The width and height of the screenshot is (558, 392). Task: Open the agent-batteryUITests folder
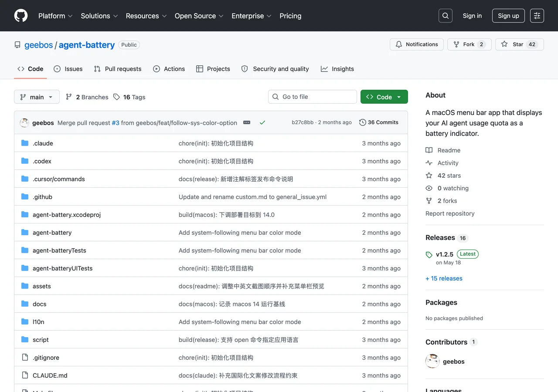point(63,268)
